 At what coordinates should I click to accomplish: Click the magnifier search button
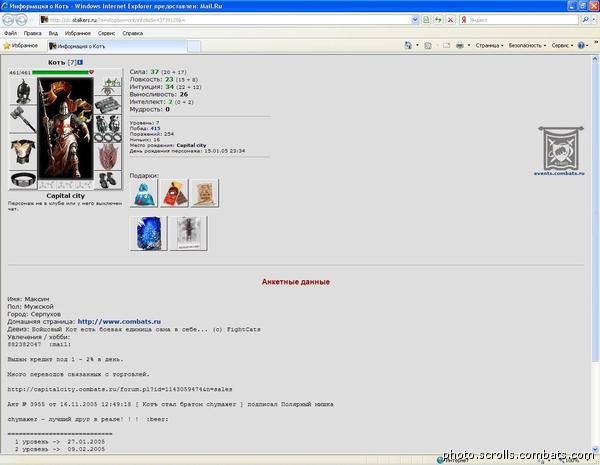tap(585, 20)
